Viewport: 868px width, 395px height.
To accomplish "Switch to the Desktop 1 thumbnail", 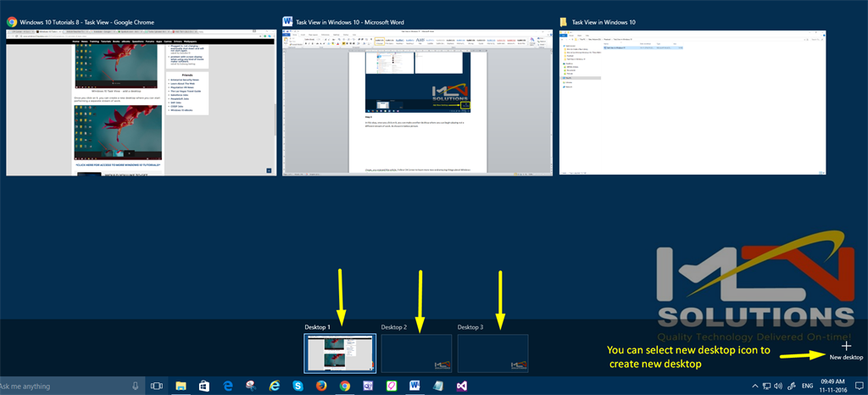I will (340, 353).
